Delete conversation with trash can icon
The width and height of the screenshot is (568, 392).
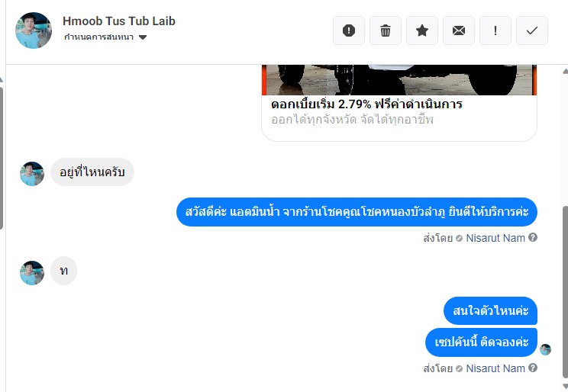tap(385, 31)
